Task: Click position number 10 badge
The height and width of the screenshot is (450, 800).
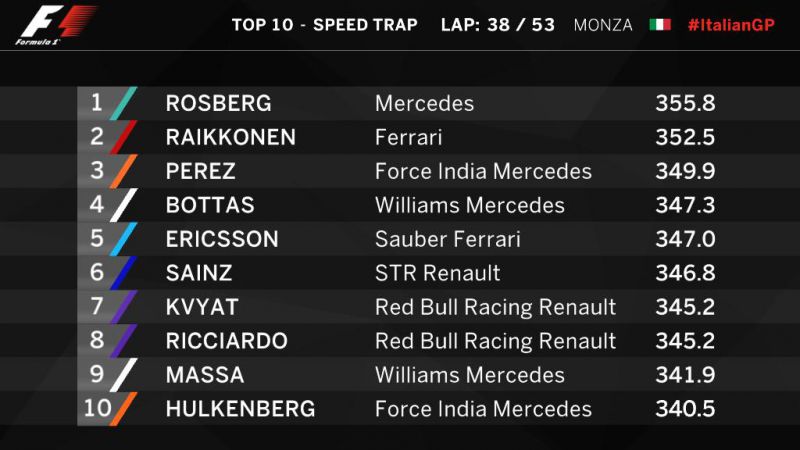Action: tap(97, 408)
